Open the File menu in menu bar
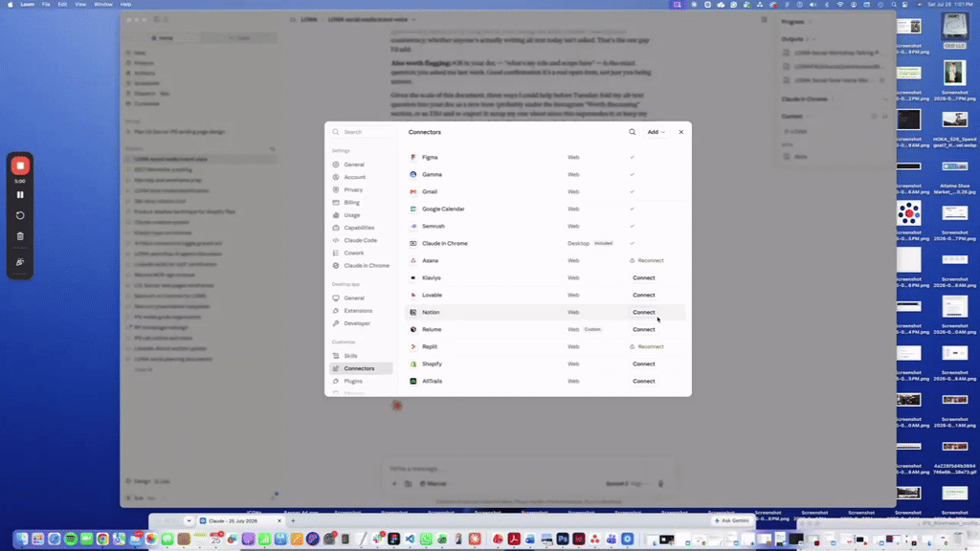 click(46, 5)
